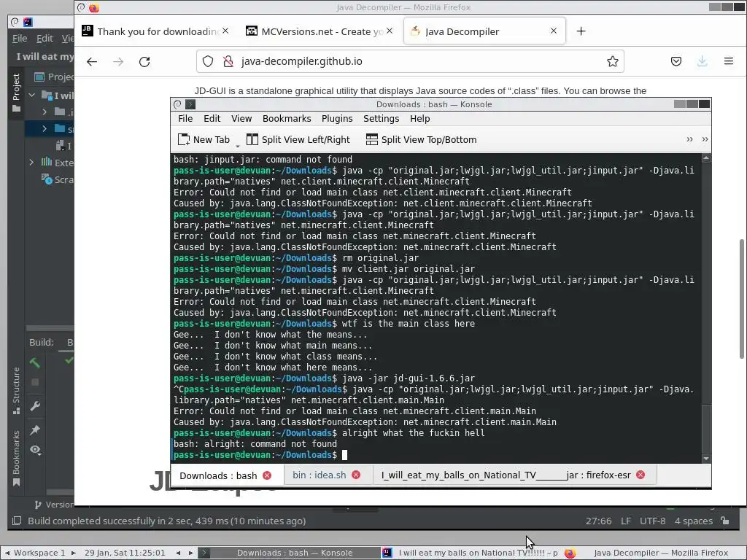Open the IntelliJ File menu
The image size is (747, 560).
[x=20, y=39]
